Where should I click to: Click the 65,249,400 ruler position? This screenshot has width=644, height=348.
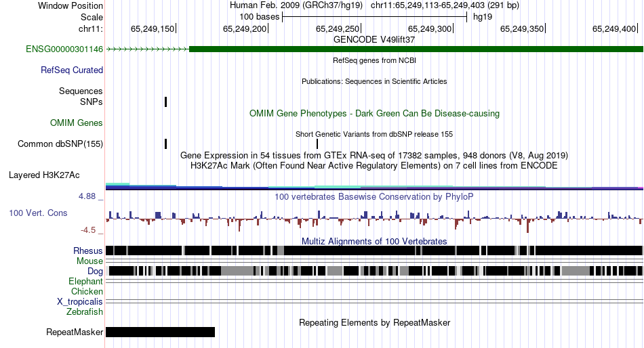click(615, 28)
